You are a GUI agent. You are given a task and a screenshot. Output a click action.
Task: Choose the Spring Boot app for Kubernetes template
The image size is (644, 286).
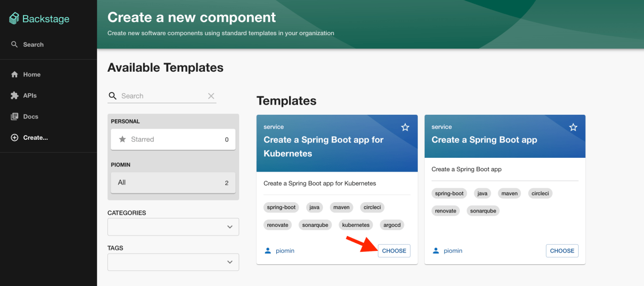tap(394, 251)
